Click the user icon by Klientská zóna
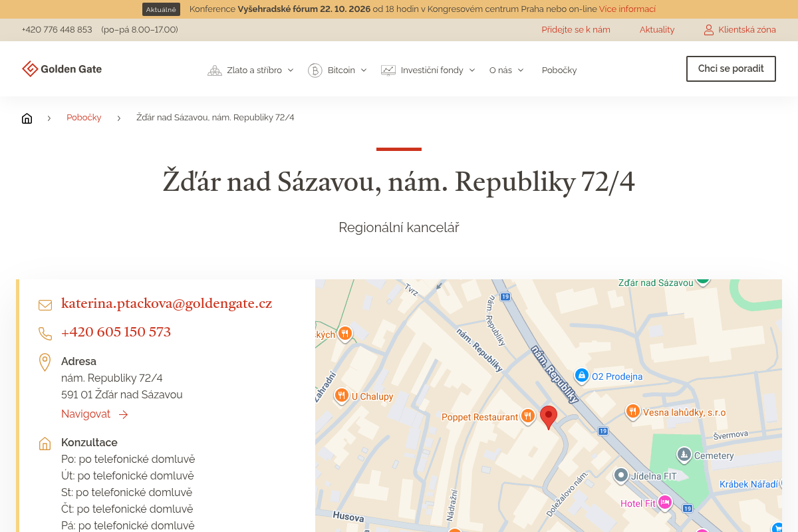Screen dimensions: 798x532 click(709, 30)
